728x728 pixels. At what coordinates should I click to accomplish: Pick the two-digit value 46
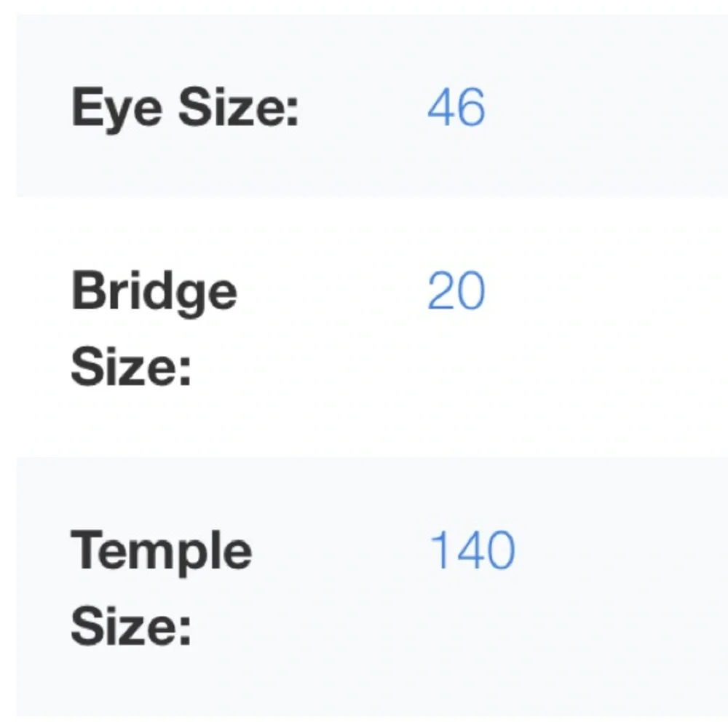coord(456,107)
